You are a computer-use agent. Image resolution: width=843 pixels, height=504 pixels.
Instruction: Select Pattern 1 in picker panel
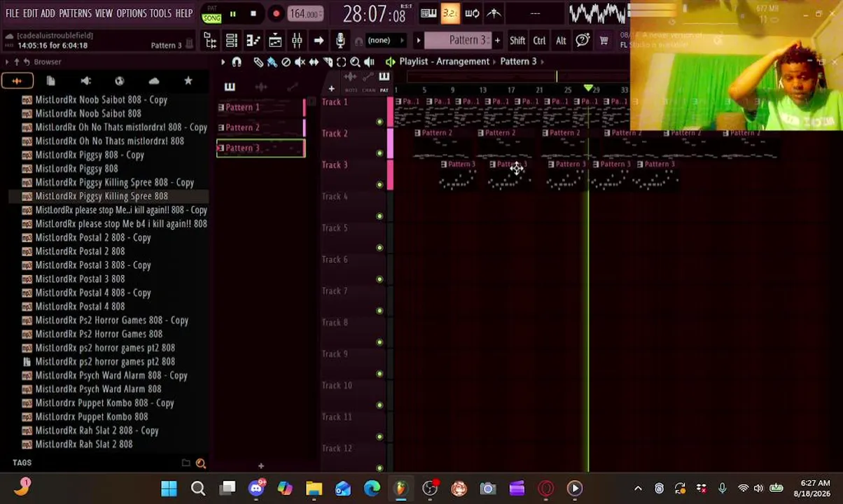click(260, 107)
